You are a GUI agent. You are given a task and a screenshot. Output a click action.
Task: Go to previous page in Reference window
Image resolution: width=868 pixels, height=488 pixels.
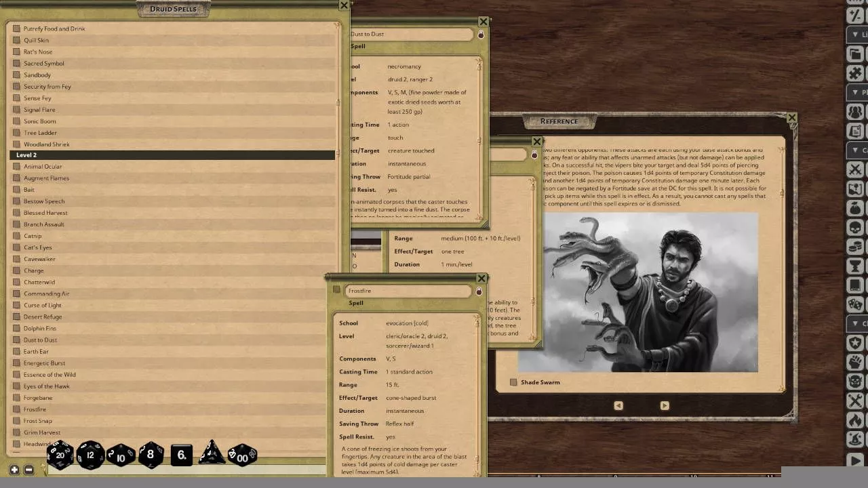618,405
